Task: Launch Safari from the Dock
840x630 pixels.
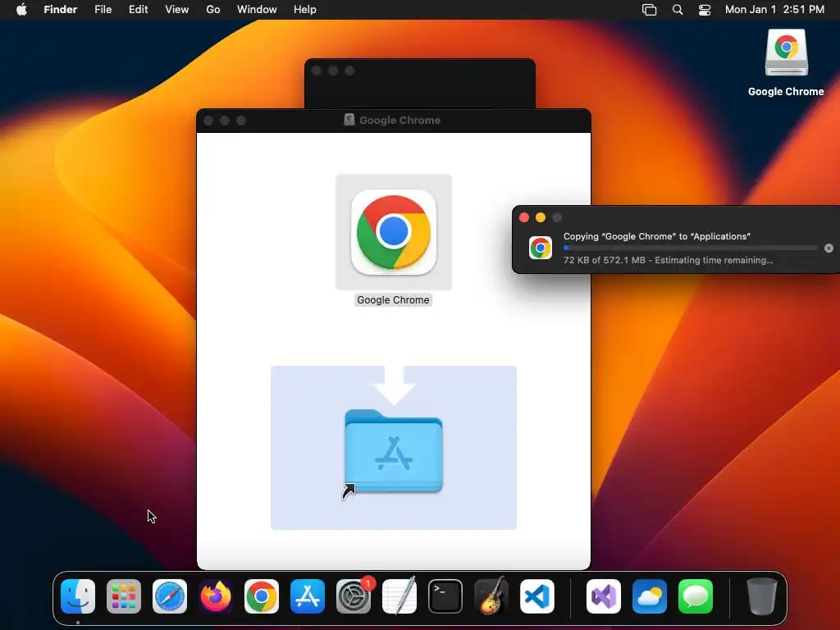Action: [x=170, y=596]
